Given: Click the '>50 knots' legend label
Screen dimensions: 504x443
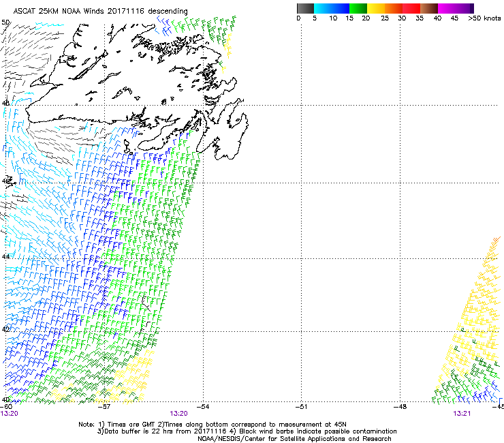Looking at the screenshot, I should (x=485, y=18).
